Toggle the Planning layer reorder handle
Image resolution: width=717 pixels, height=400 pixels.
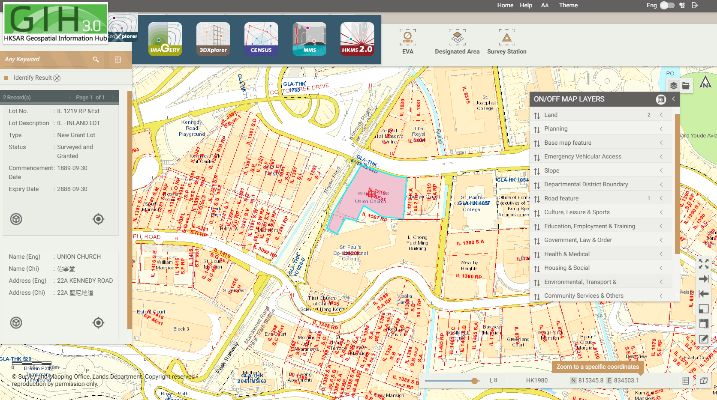(537, 129)
